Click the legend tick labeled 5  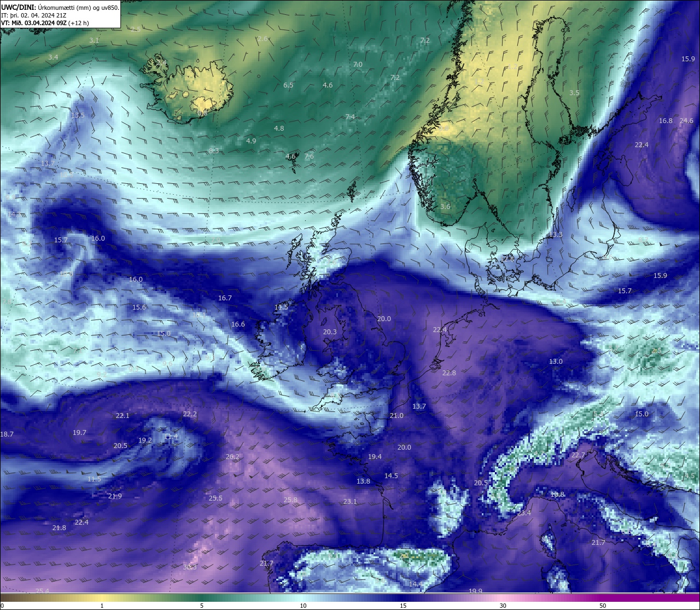click(202, 606)
